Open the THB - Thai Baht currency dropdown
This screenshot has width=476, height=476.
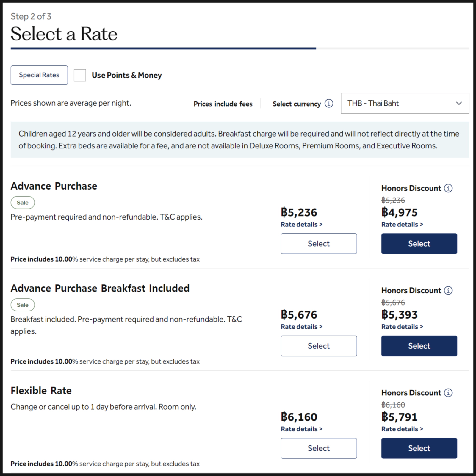pos(405,104)
